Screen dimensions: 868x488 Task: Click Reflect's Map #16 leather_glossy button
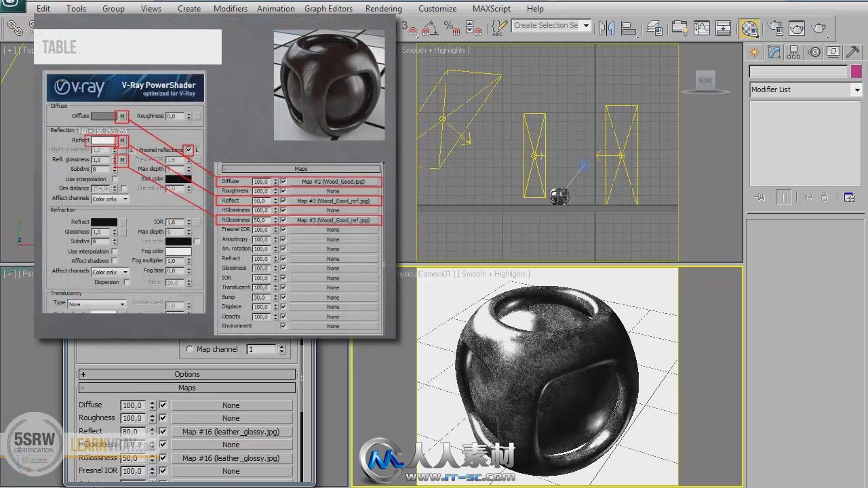[231, 432]
